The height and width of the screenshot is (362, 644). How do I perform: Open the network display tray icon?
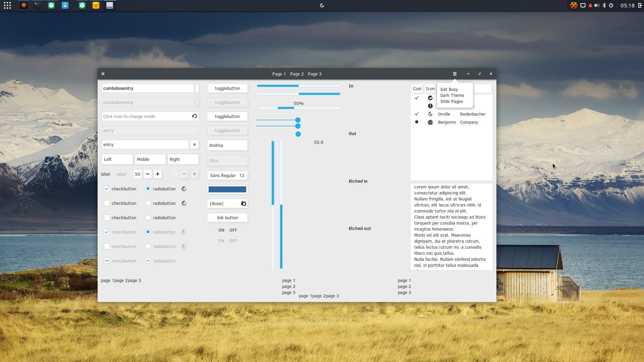point(583,5)
